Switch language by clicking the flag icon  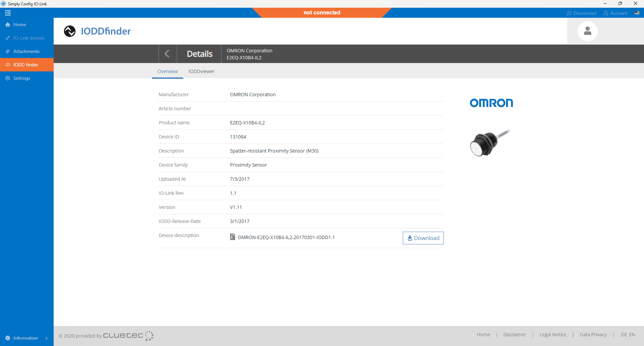click(x=637, y=13)
